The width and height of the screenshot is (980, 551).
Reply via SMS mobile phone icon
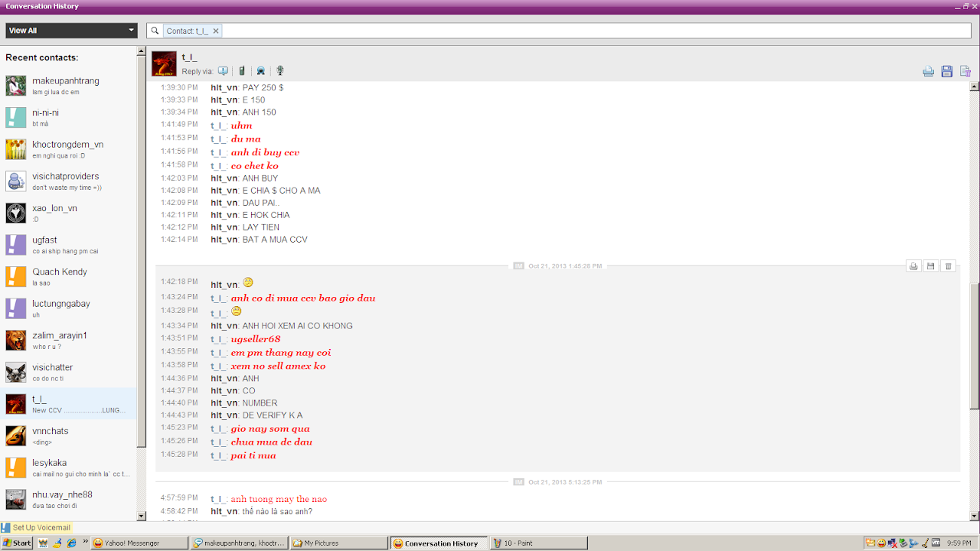(242, 71)
